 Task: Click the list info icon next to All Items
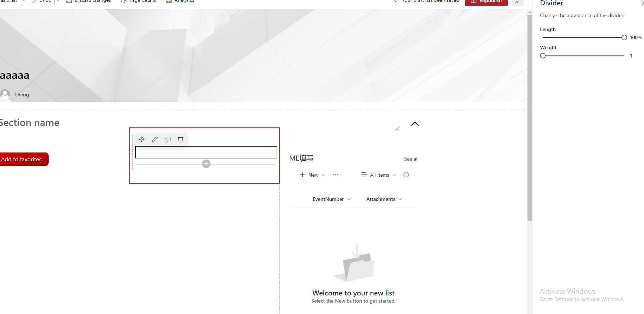pos(406,175)
